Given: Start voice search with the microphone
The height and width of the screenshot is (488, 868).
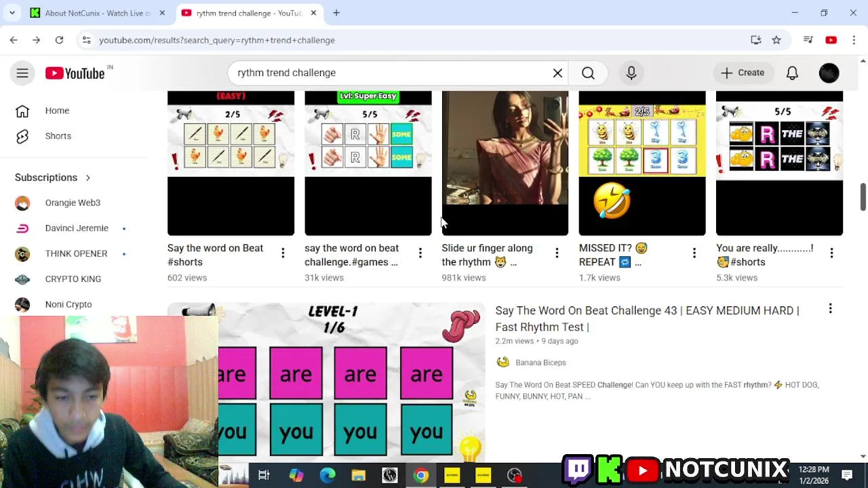Looking at the screenshot, I should tap(631, 73).
